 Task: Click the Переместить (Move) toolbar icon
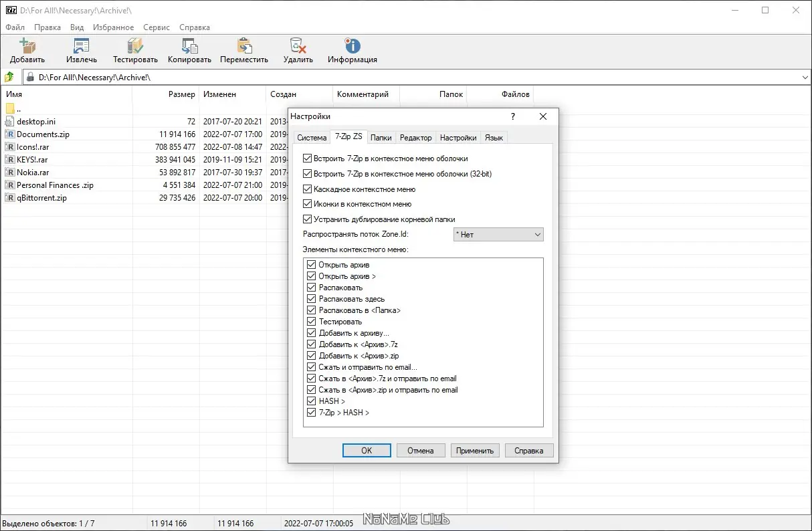tap(244, 45)
